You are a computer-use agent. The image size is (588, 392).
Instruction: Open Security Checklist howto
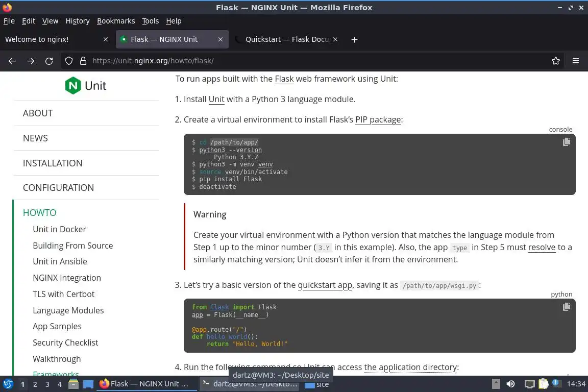65,342
